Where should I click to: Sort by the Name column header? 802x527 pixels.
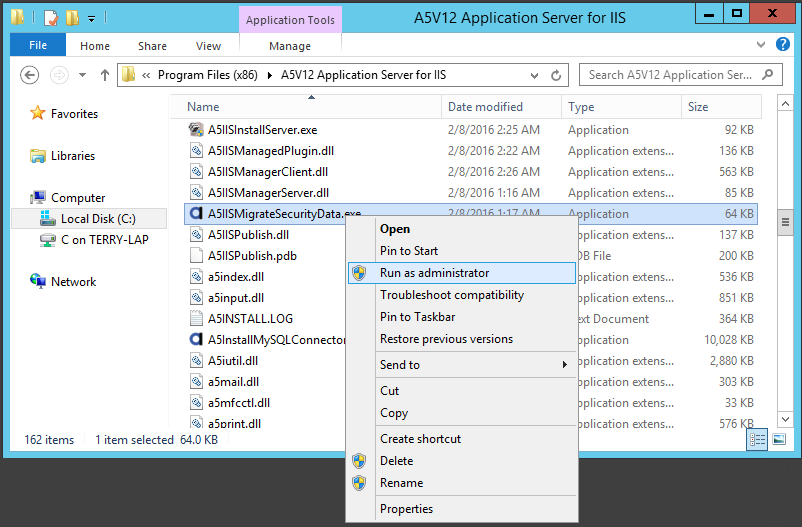(305, 106)
